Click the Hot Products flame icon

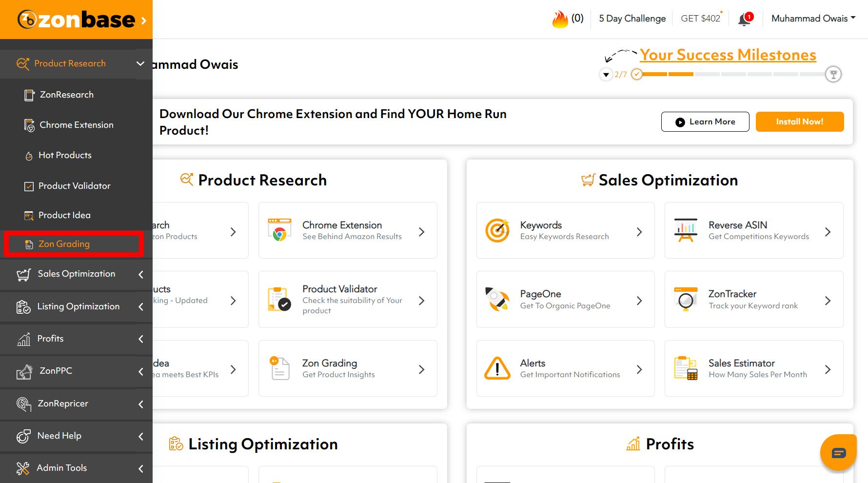tap(29, 156)
